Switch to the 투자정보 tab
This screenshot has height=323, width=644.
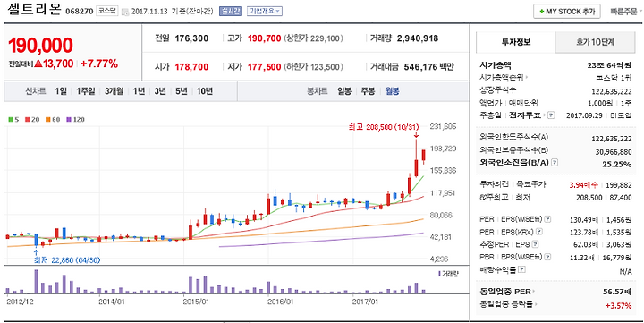(515, 42)
